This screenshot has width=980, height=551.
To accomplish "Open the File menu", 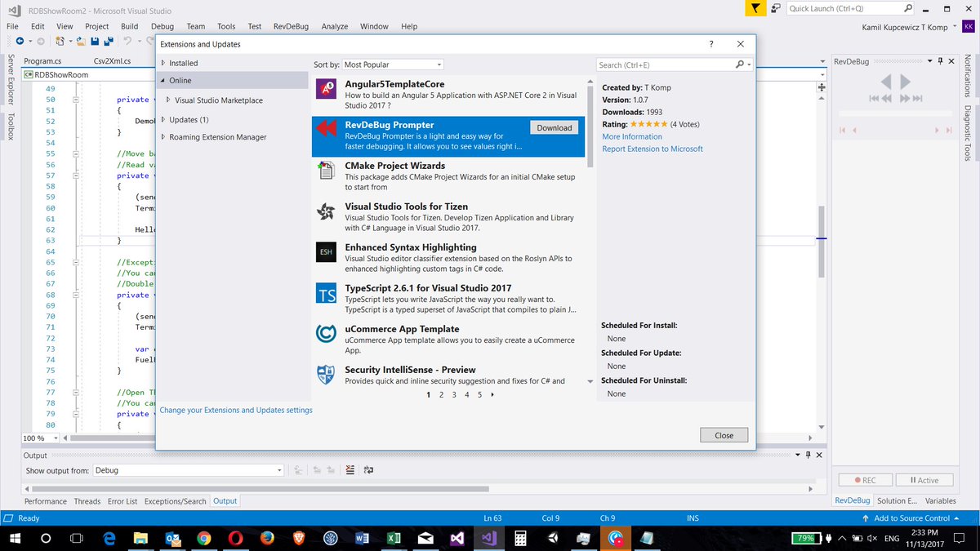I will pos(12,26).
